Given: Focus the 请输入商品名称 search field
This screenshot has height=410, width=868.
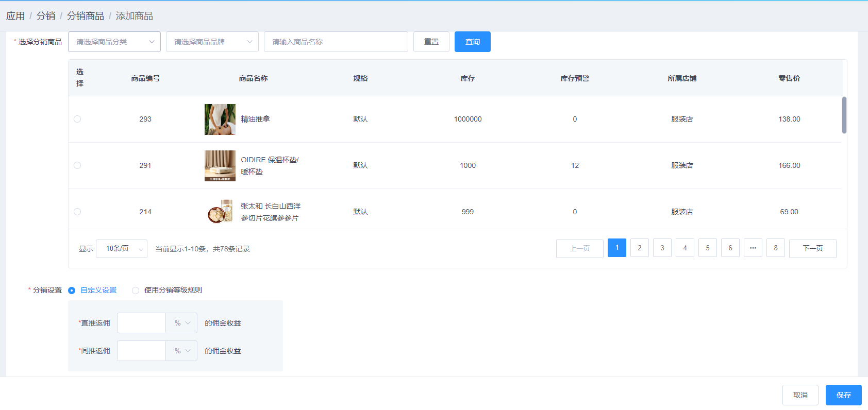Looking at the screenshot, I should click(x=336, y=42).
